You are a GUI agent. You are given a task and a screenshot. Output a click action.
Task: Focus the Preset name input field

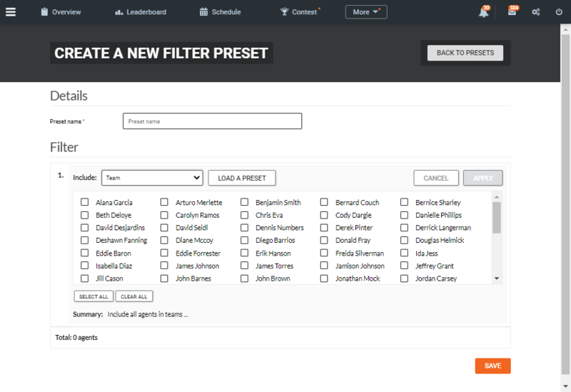[212, 121]
